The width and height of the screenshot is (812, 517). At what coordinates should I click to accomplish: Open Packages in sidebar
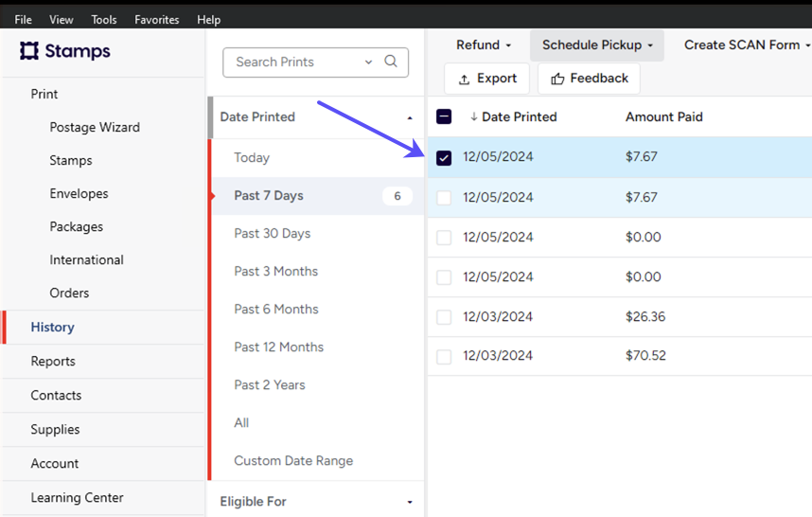coord(76,227)
